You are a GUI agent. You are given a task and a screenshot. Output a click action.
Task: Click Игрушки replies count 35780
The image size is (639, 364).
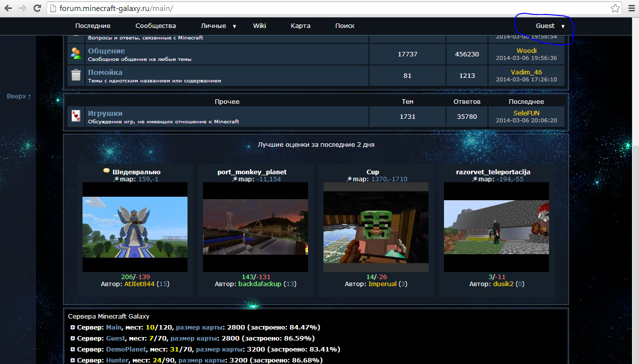467,117
